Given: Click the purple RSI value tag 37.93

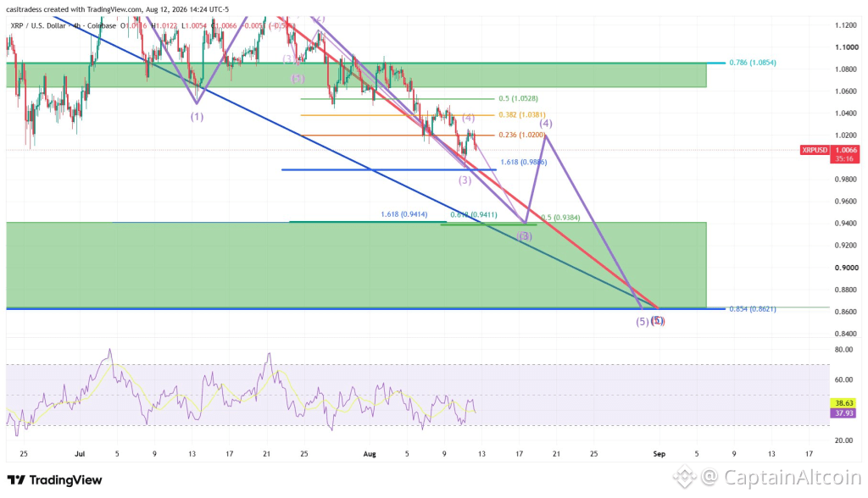Looking at the screenshot, I should (844, 413).
